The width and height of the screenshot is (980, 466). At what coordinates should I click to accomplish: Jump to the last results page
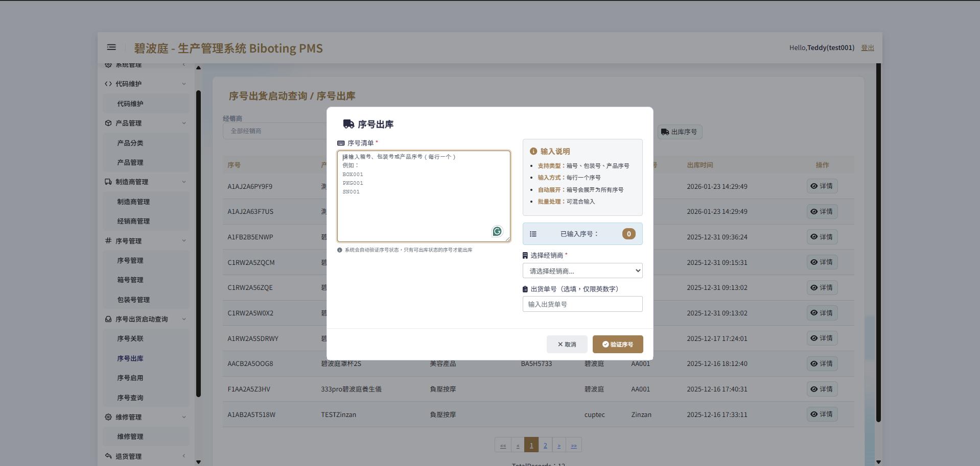[x=574, y=445]
